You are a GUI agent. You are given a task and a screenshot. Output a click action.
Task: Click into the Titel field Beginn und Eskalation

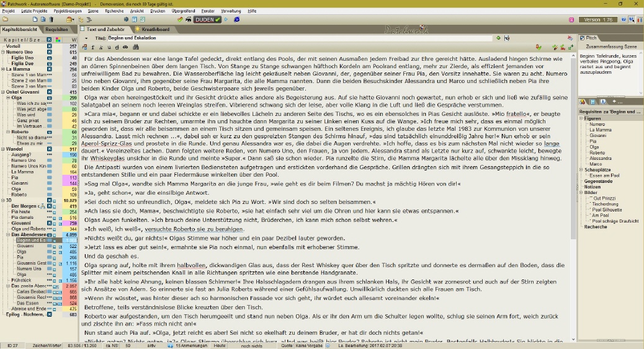(299, 38)
